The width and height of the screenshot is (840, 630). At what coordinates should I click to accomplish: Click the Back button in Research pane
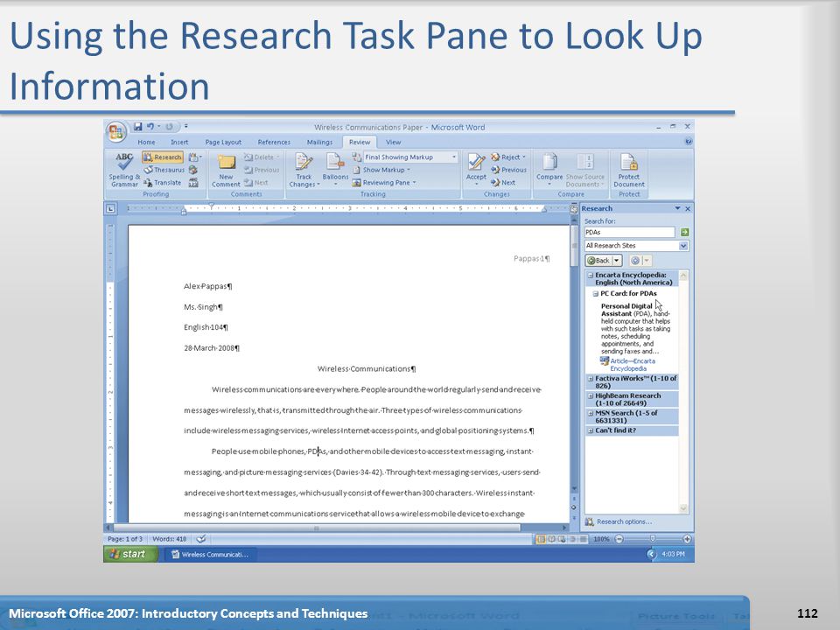[598, 261]
